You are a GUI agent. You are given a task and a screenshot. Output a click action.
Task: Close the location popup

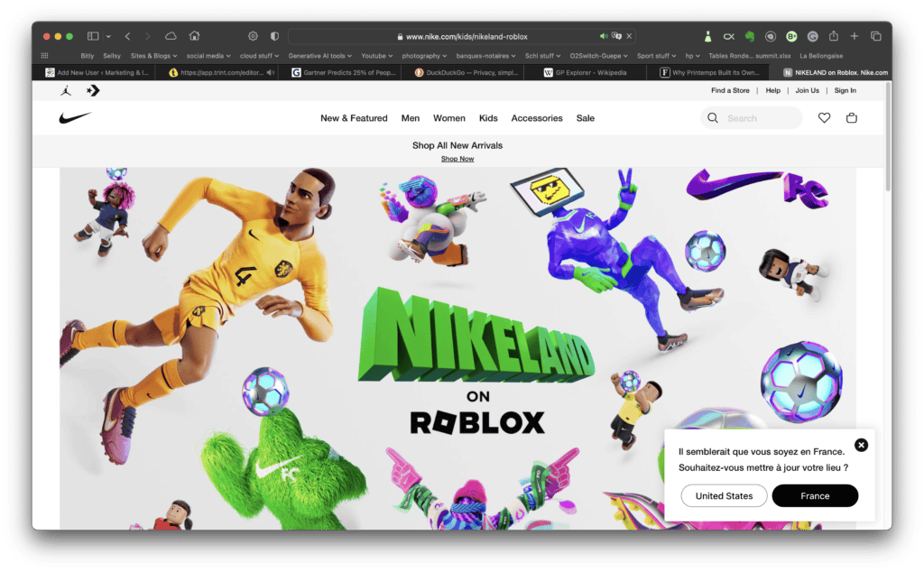[861, 446]
